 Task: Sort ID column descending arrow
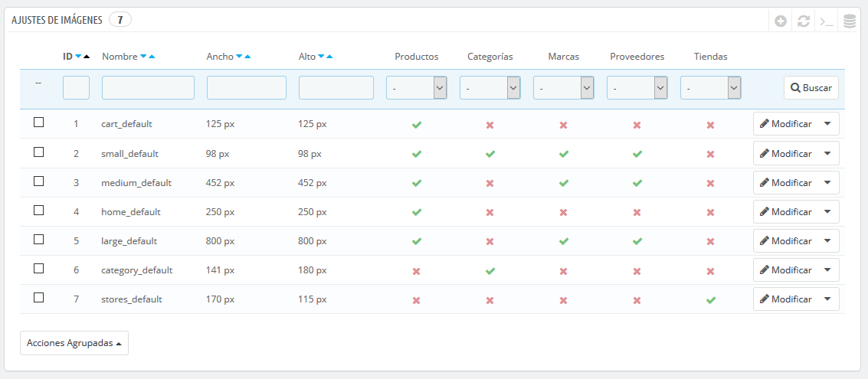pos(78,57)
